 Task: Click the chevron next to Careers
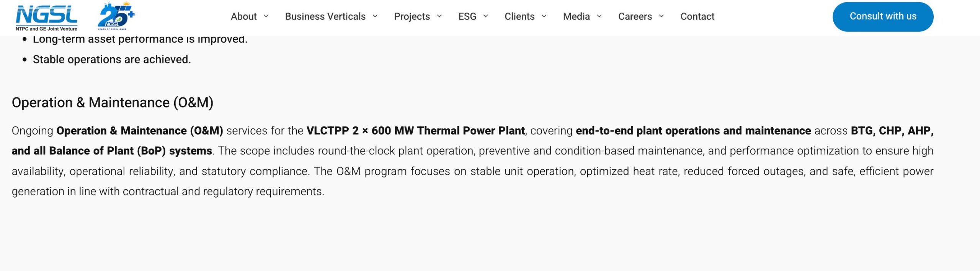point(661,16)
